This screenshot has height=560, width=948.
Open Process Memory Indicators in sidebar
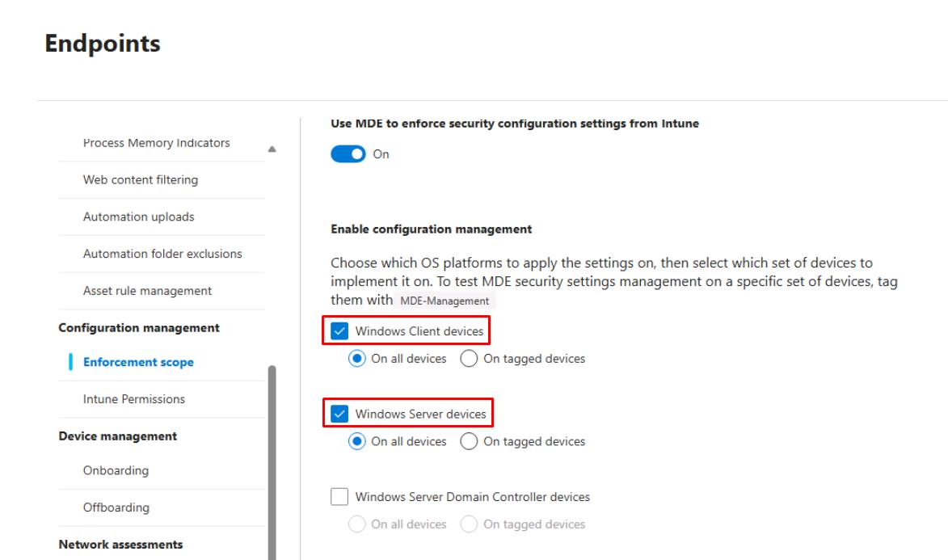(156, 143)
